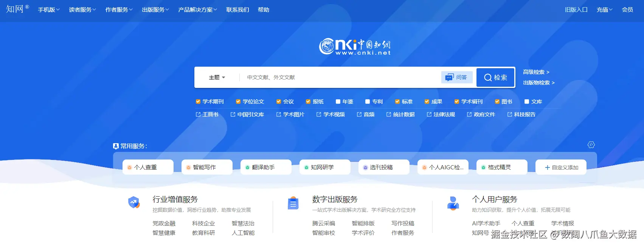Screen dimensions: 644x247
Task: Launch the 知网研学 service
Action: coord(325,167)
